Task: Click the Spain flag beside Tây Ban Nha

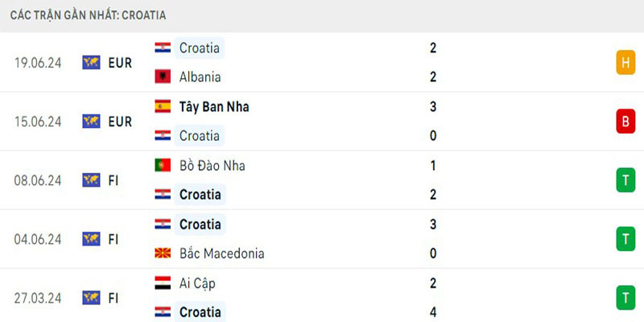Action: click(163, 106)
